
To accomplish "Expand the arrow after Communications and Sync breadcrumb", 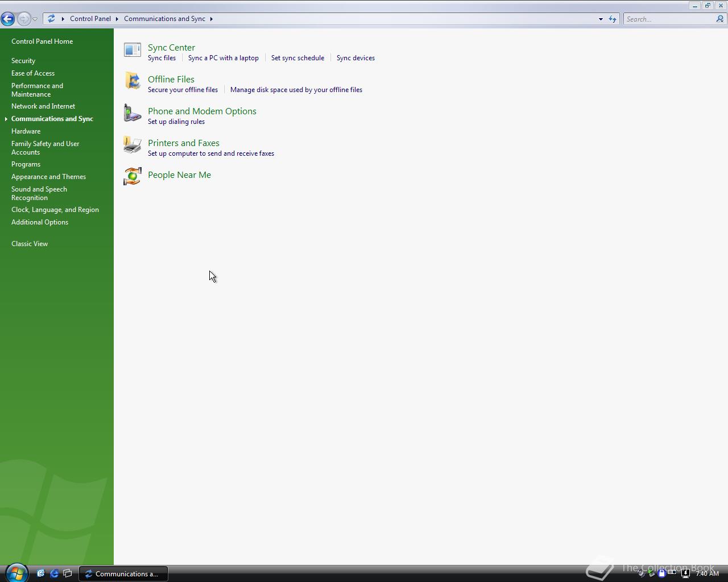I will click(212, 19).
